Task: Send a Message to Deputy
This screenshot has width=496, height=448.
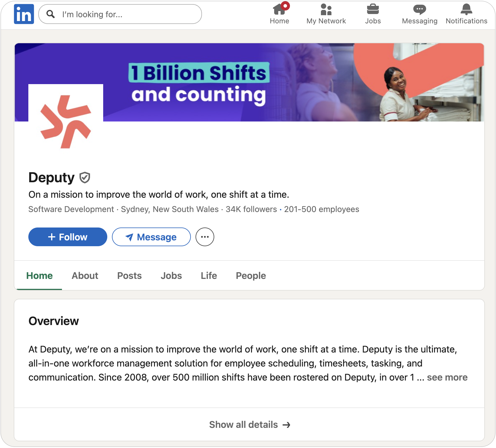Action: point(151,237)
